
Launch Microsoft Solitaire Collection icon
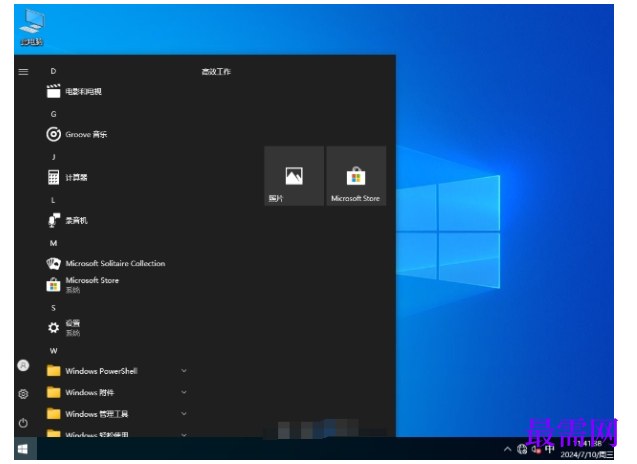(53, 263)
